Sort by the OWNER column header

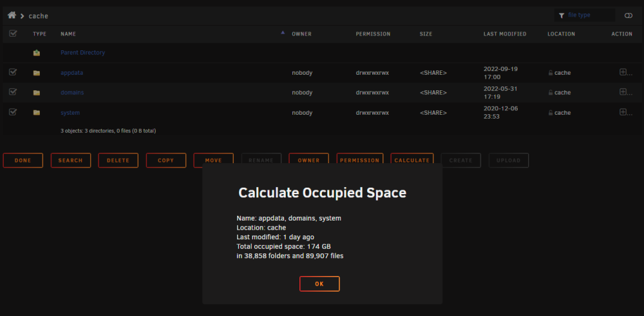click(301, 34)
